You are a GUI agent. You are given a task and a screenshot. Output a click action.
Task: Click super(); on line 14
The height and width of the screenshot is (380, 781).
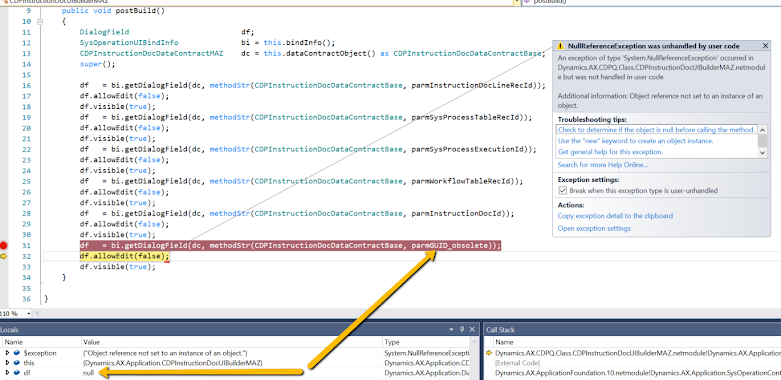coord(97,64)
